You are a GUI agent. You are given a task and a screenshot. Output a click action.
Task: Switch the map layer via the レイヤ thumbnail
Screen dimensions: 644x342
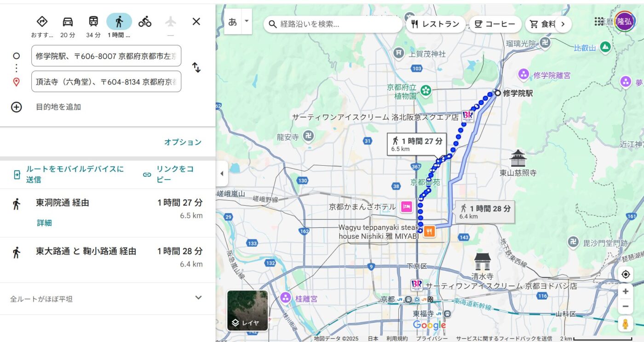pos(247,311)
